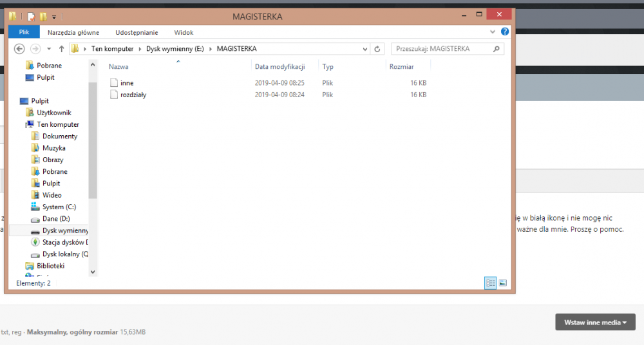This screenshot has height=345, width=644.
Task: Click 'Wstaw inne media' button
Action: tap(595, 322)
